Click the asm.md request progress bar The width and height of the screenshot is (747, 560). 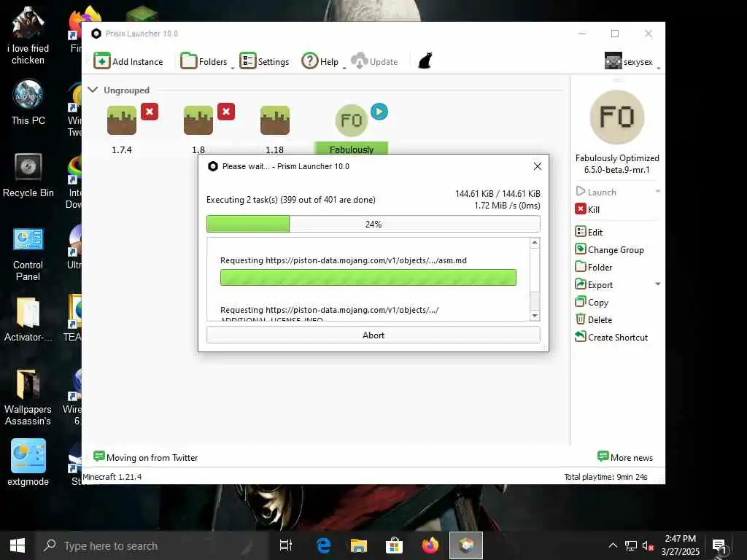[x=368, y=278]
